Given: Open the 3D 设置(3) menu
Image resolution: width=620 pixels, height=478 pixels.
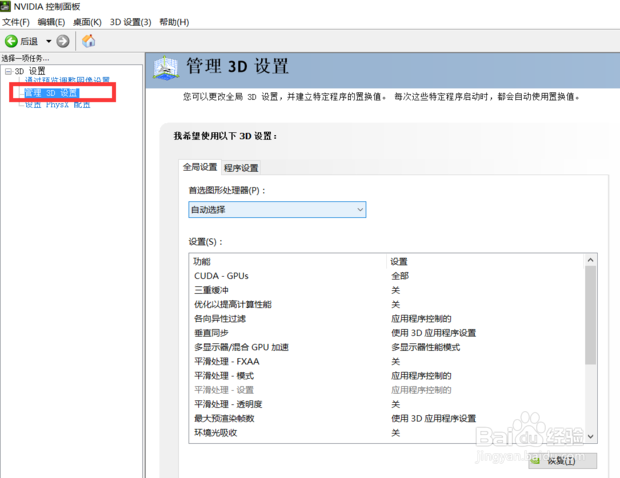Looking at the screenshot, I should (130, 22).
